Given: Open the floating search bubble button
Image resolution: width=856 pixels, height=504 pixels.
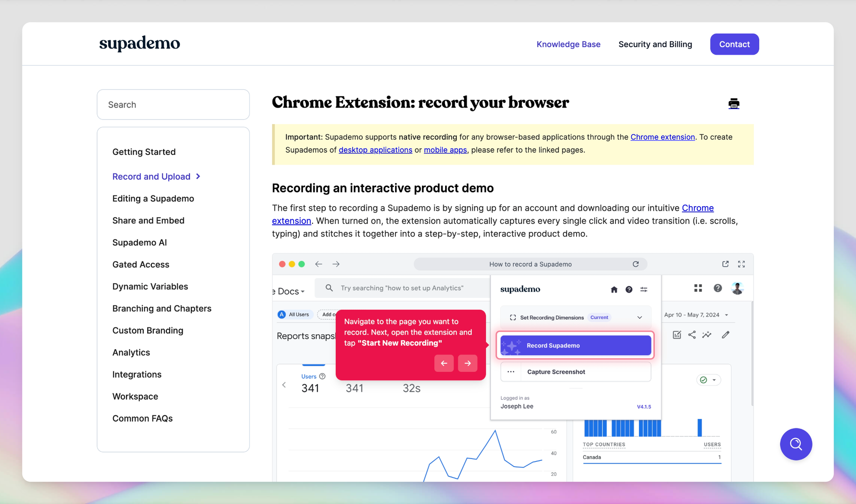Looking at the screenshot, I should coord(796,444).
